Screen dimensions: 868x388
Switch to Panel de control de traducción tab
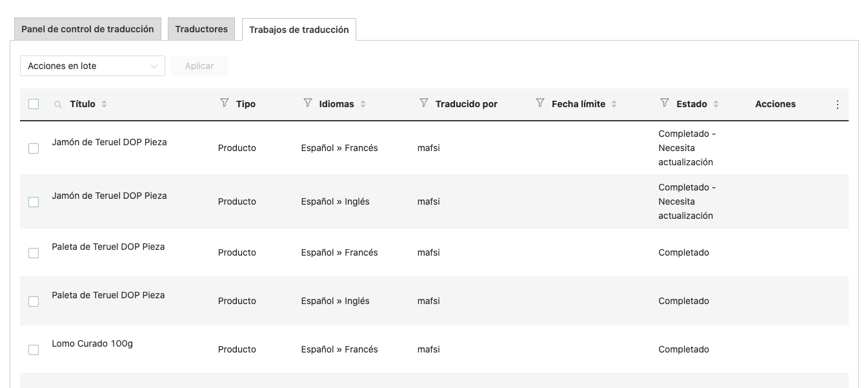(88, 29)
